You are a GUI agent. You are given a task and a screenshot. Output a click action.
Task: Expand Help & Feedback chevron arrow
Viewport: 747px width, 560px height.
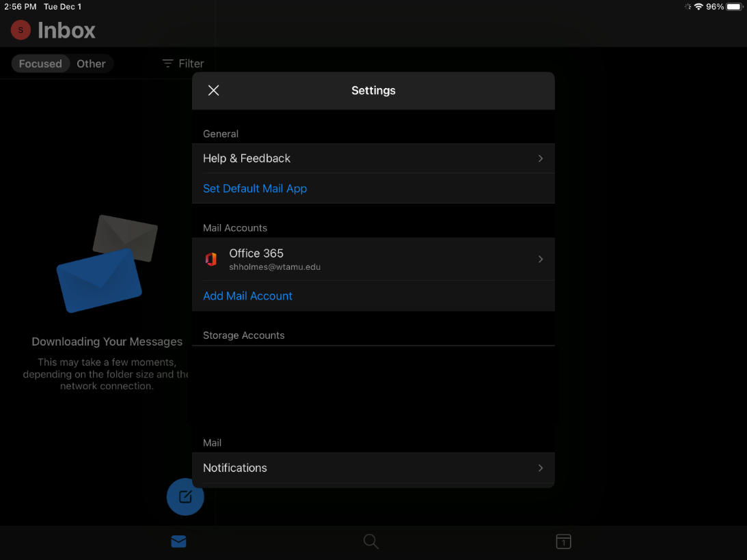point(540,158)
